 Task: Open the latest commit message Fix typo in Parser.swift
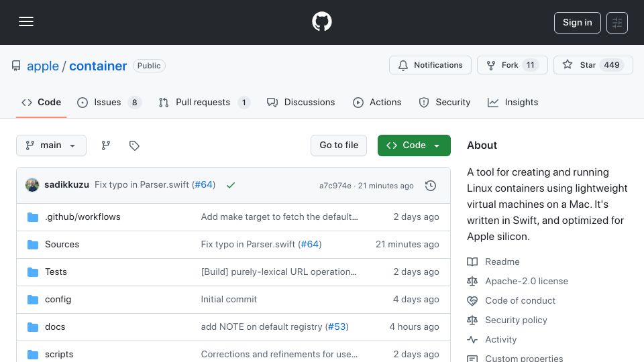(x=142, y=185)
